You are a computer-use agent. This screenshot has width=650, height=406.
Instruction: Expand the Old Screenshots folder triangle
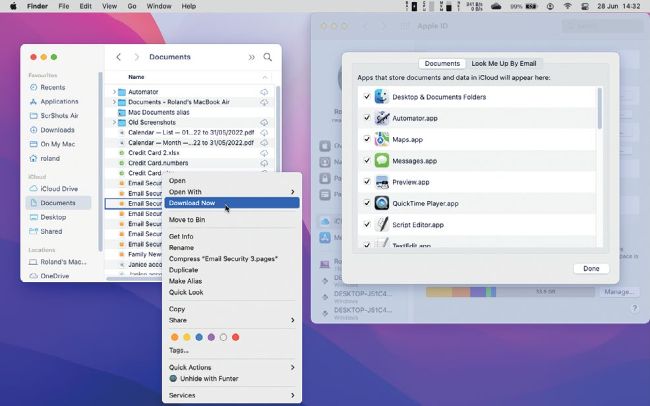point(114,122)
